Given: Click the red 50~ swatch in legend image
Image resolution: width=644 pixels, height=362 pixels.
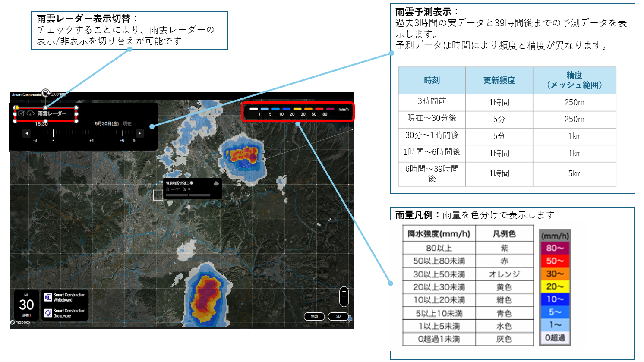Looking at the screenshot, I should [555, 261].
